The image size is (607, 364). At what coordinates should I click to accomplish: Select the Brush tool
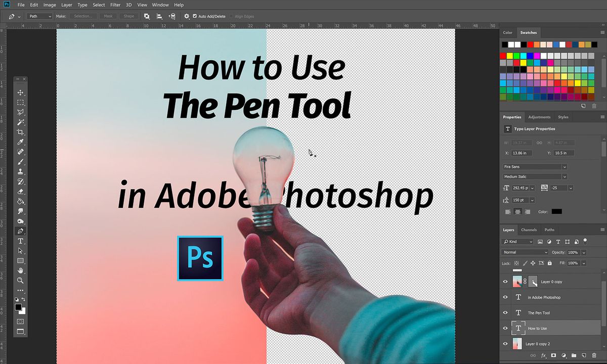click(x=21, y=162)
